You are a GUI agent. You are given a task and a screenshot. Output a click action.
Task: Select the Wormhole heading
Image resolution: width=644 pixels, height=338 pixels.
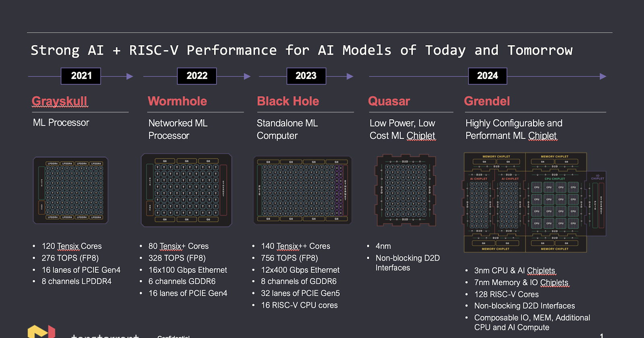coord(177,102)
